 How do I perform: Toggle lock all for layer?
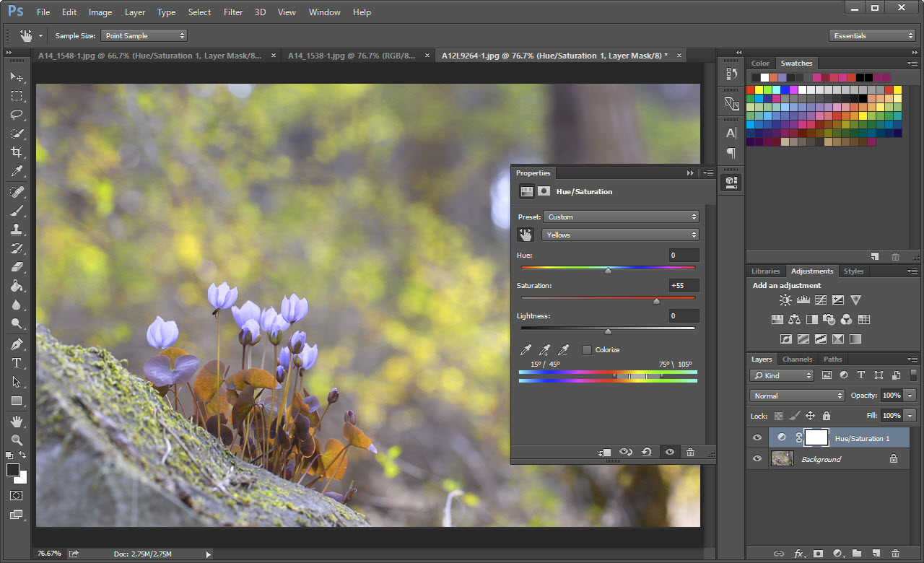click(827, 416)
